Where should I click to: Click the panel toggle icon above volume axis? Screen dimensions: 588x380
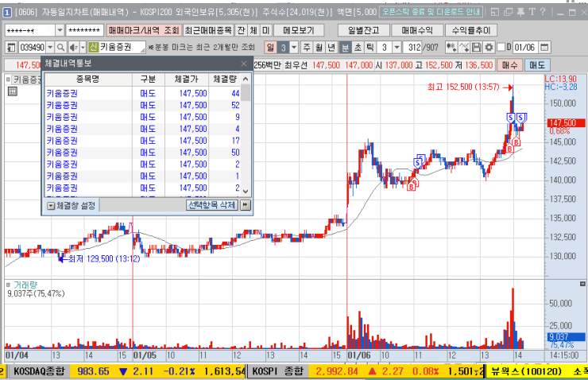pyautogui.click(x=582, y=284)
